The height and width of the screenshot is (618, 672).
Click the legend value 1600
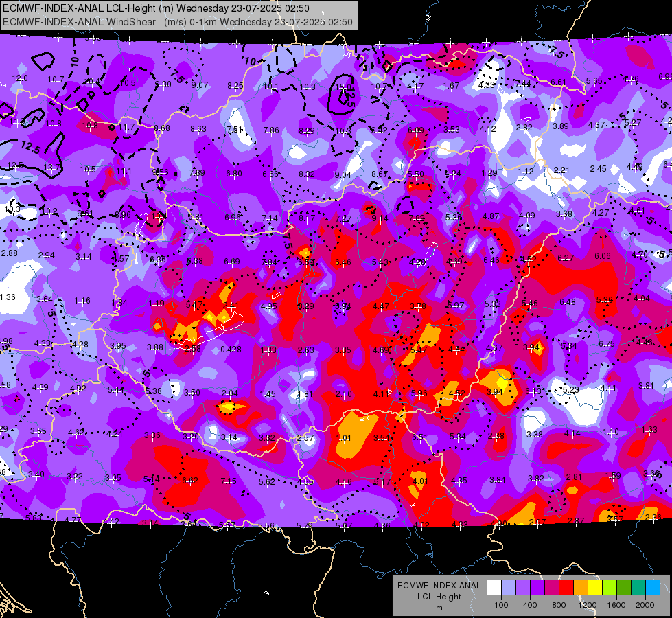tap(616, 605)
